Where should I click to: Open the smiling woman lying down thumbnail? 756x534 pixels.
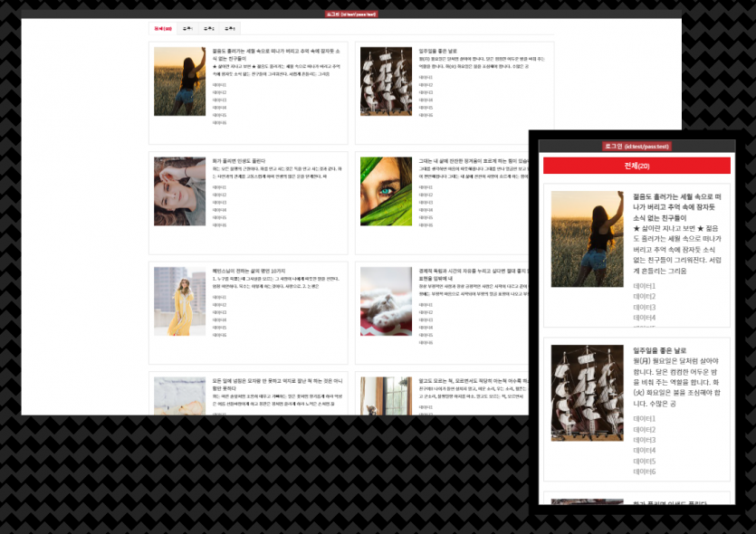pos(179,191)
